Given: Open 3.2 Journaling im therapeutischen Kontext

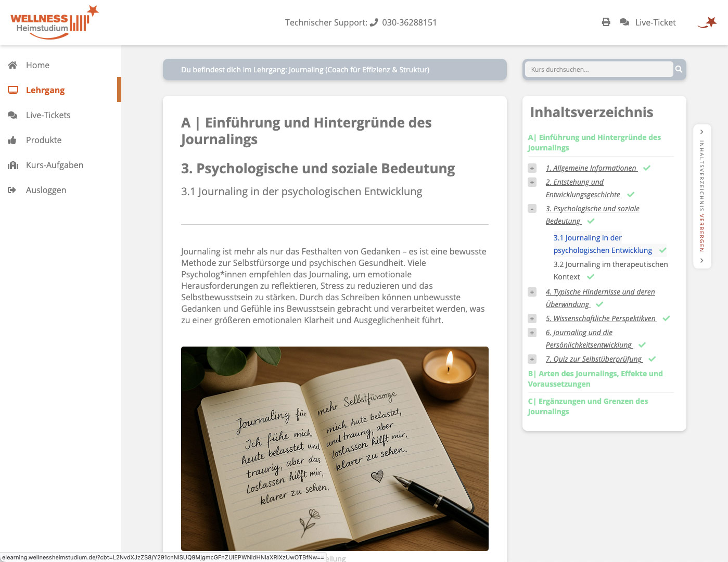Looking at the screenshot, I should [x=610, y=265].
